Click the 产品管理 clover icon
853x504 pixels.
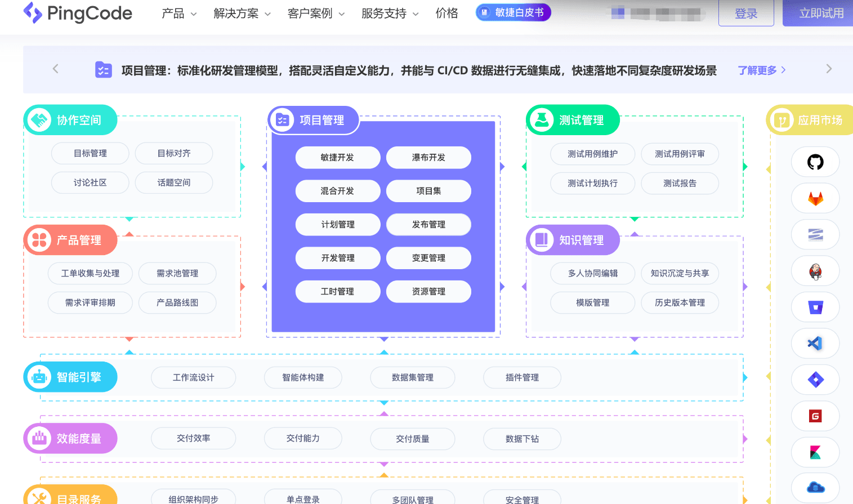pos(39,240)
